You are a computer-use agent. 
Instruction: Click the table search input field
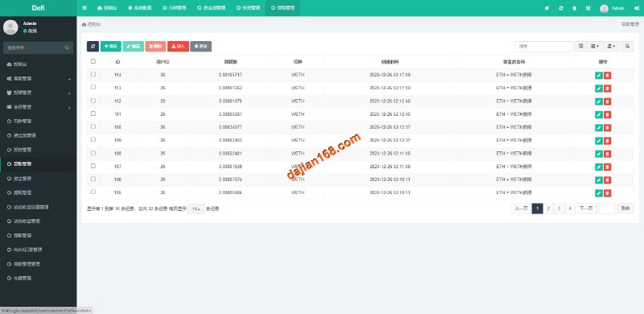(543, 47)
